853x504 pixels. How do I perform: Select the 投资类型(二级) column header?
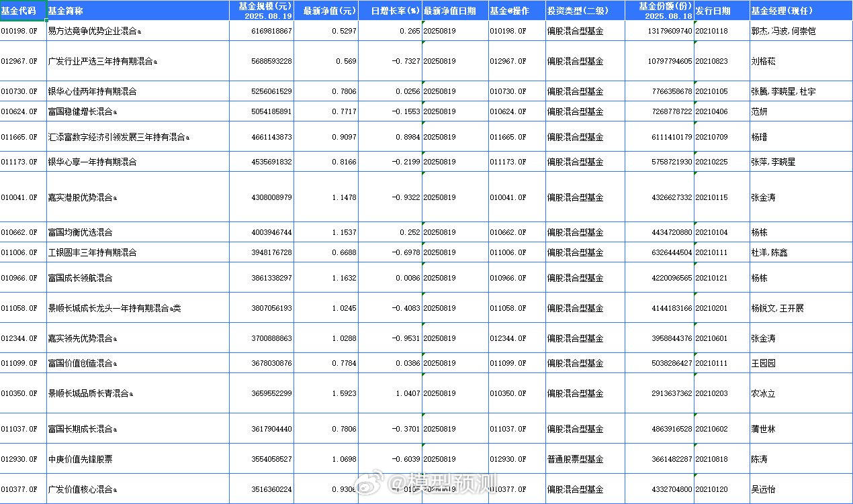(x=584, y=11)
